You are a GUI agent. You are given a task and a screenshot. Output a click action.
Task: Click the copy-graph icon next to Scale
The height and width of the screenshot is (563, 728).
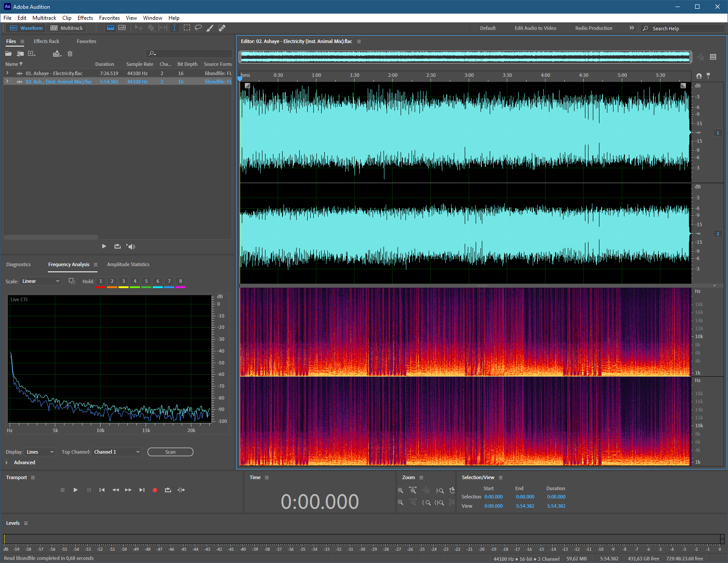[x=72, y=281]
